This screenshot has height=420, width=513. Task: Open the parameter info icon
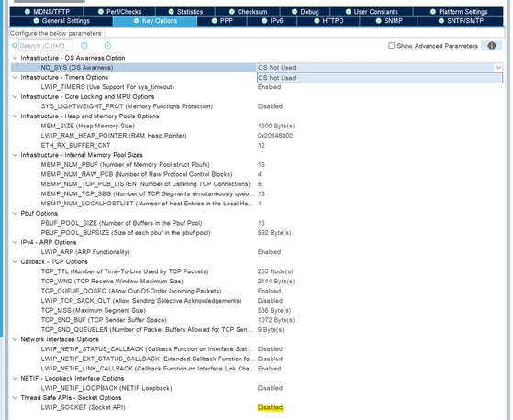[x=492, y=46]
